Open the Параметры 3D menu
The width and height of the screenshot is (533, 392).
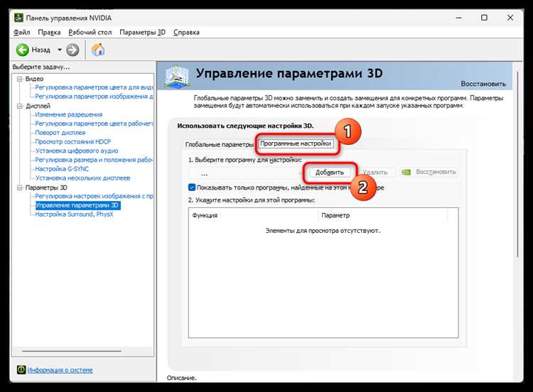click(x=142, y=32)
